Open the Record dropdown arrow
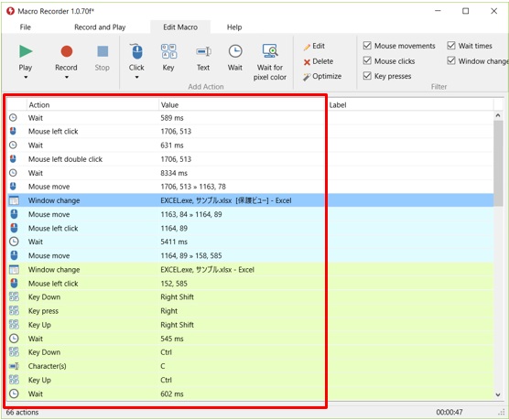The image size is (509, 420). click(x=67, y=77)
